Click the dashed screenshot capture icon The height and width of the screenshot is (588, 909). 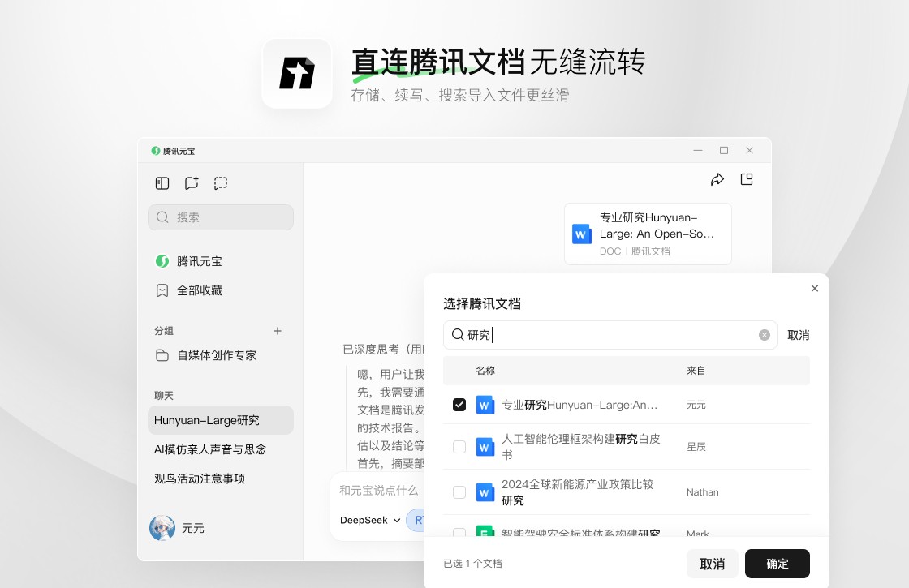pos(221,183)
